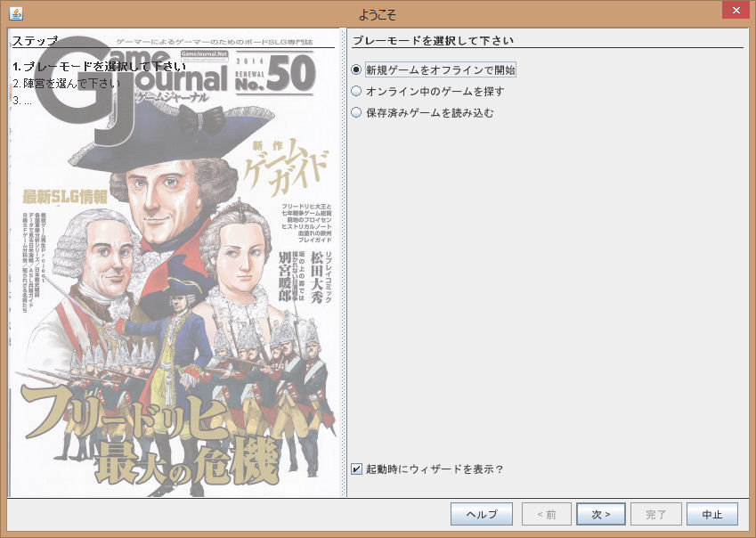Image resolution: width=756 pixels, height=538 pixels.
Task: Click the 次 > next button
Action: (601, 514)
